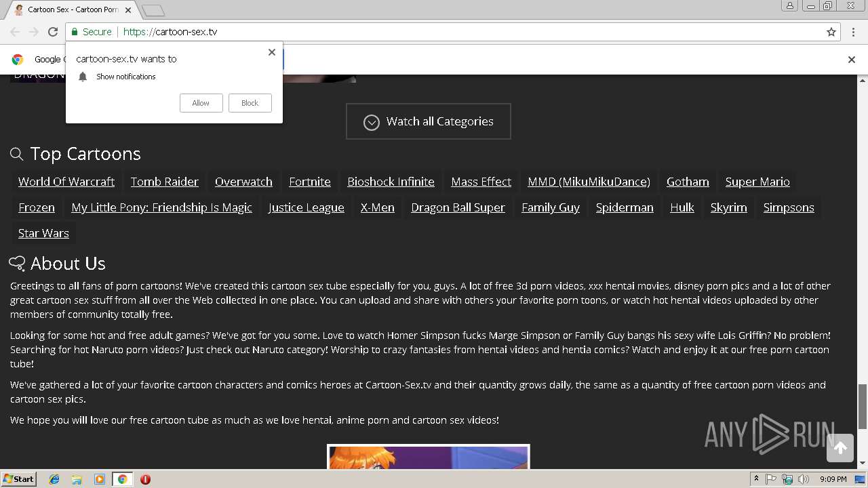Open a new browser tab
The image size is (868, 488).
[153, 10]
